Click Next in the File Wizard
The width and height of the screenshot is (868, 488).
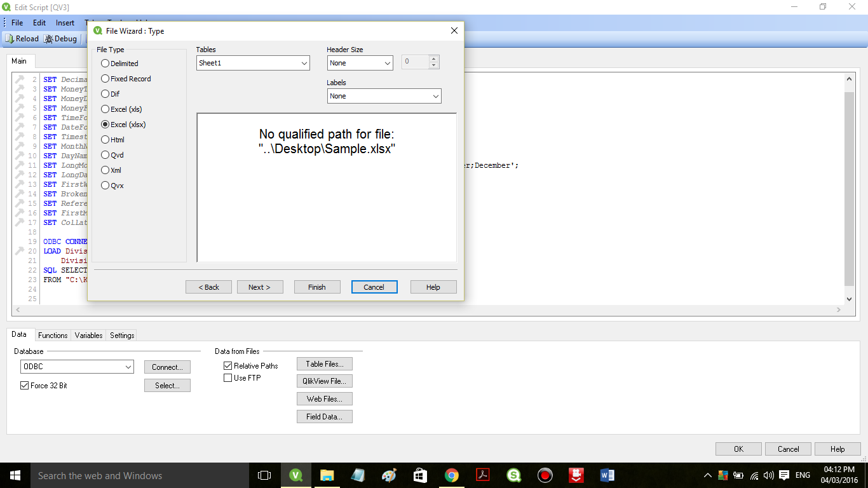[260, 287]
